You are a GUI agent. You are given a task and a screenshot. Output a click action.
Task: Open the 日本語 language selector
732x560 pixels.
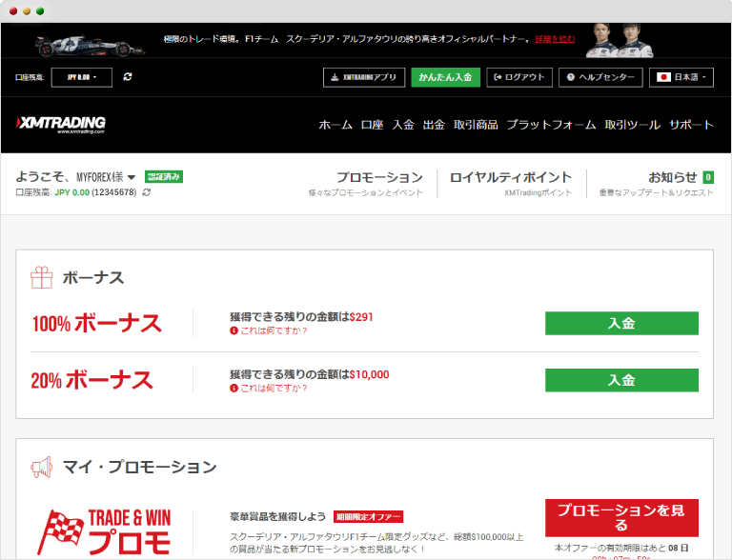point(681,77)
